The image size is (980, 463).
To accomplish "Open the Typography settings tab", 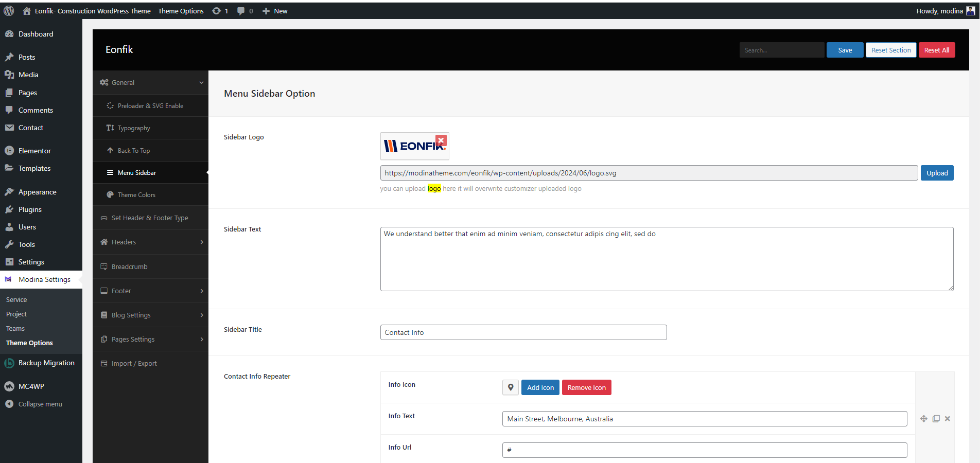I will click(134, 128).
